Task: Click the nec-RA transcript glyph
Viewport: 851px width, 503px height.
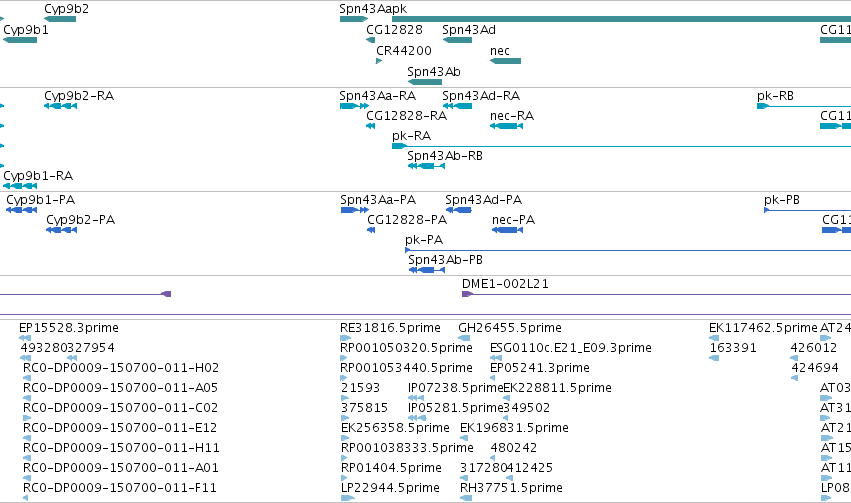Action: point(506,126)
